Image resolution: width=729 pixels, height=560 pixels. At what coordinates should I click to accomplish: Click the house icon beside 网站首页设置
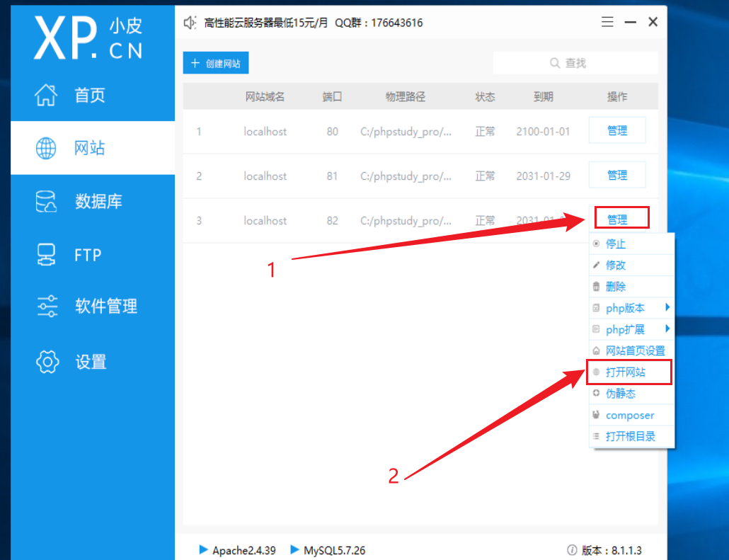pyautogui.click(x=597, y=350)
